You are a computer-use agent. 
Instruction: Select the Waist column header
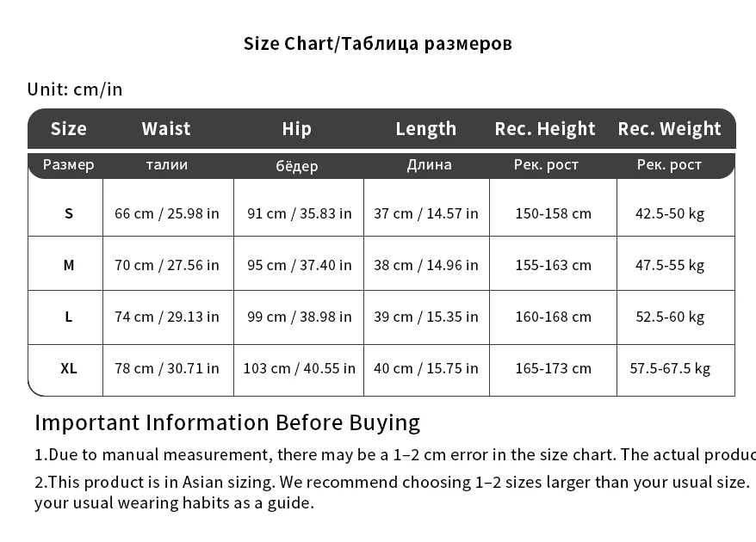pyautogui.click(x=166, y=129)
